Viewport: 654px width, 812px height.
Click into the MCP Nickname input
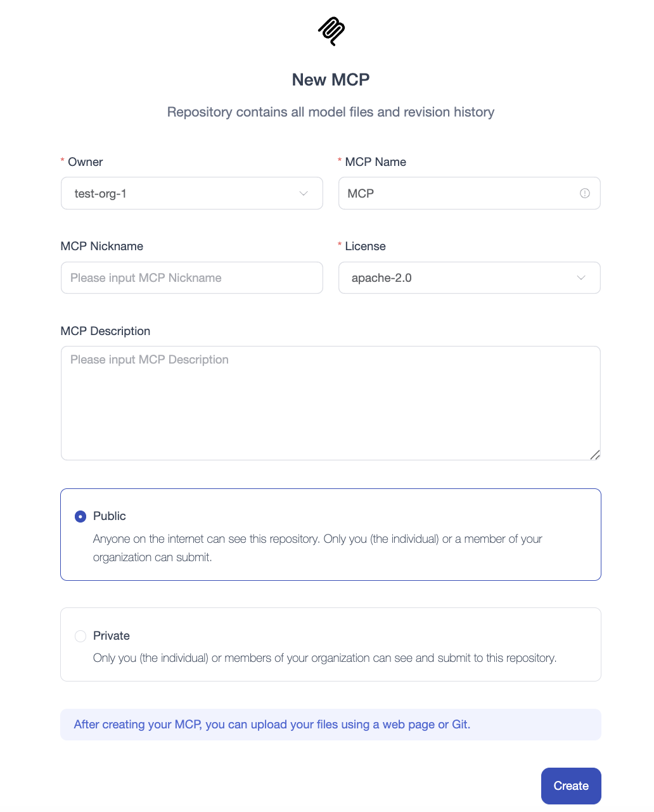tap(191, 277)
